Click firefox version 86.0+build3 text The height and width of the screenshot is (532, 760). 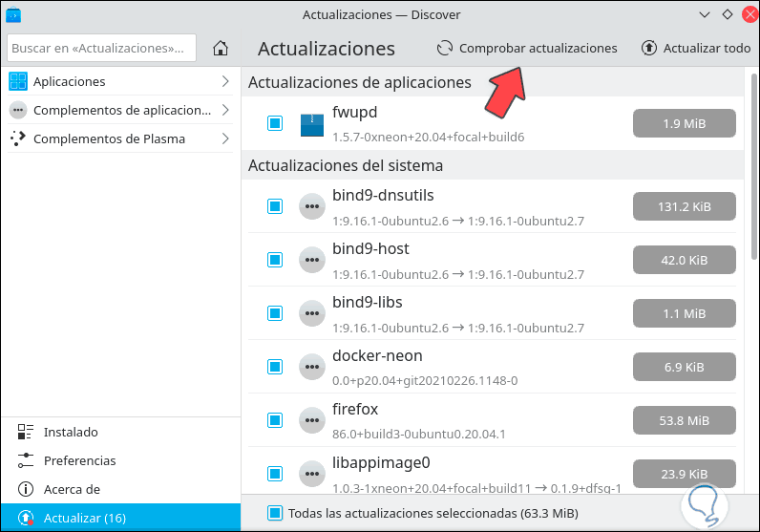pyautogui.click(x=419, y=434)
